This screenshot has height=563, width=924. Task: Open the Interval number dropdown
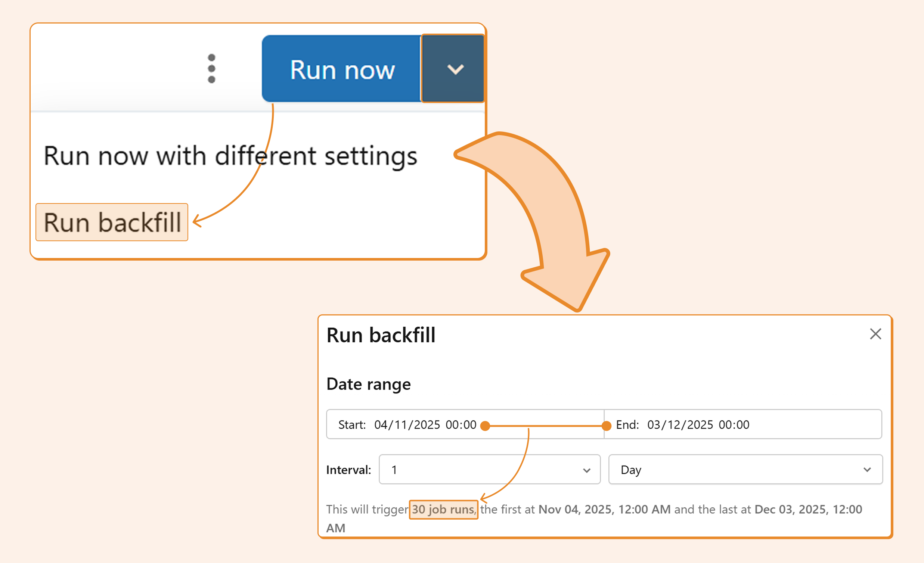click(489, 470)
